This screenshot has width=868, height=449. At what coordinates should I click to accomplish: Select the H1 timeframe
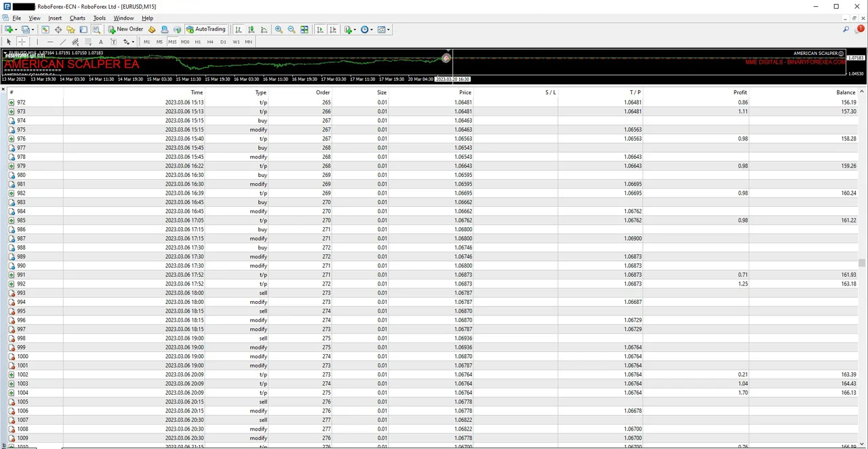point(198,41)
